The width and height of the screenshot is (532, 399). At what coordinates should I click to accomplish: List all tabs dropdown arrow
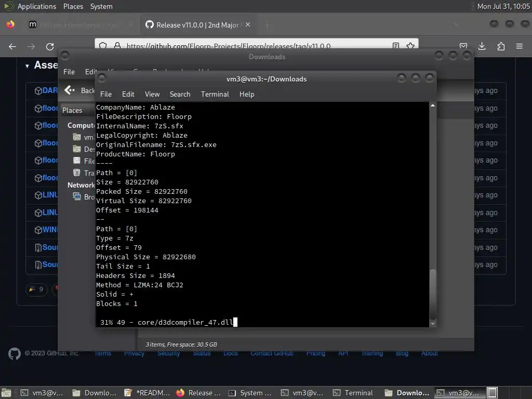[x=457, y=24]
